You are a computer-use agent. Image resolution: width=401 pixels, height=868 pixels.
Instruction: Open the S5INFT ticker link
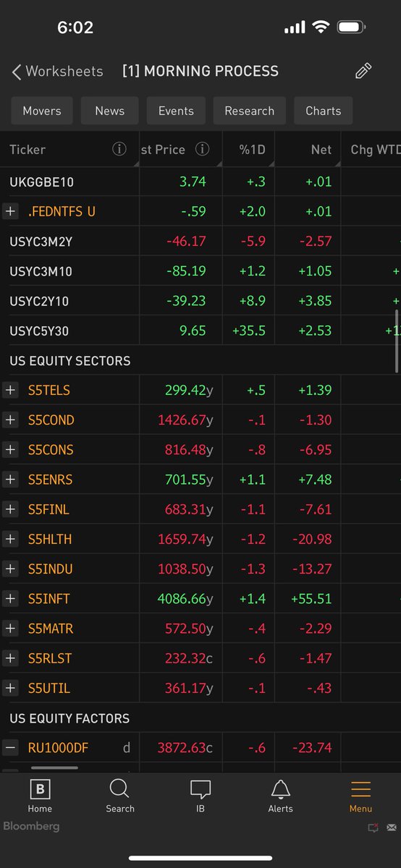(x=49, y=599)
